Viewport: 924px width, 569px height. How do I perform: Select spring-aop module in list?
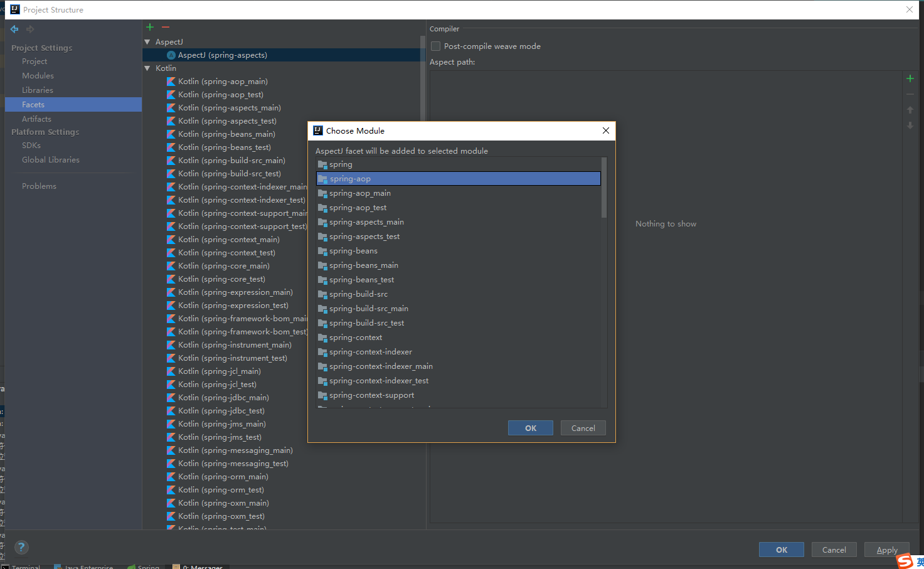pyautogui.click(x=459, y=179)
